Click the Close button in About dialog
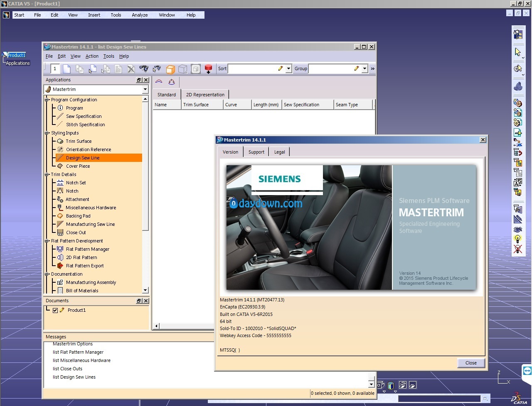532x406 pixels. 471,363
